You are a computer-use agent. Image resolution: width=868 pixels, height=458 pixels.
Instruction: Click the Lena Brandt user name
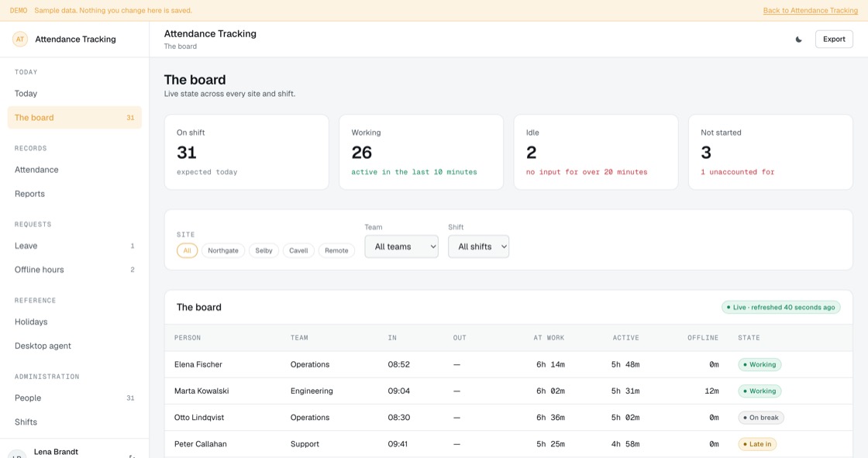click(56, 452)
